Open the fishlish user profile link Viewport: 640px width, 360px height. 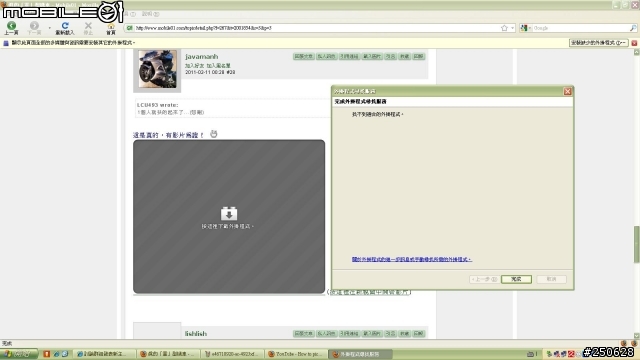click(196, 333)
